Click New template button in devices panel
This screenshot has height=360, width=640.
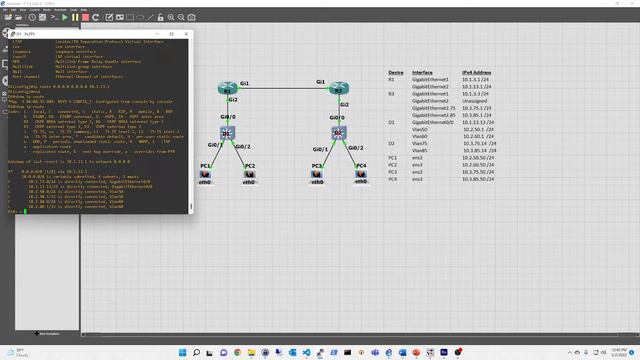(x=47, y=333)
